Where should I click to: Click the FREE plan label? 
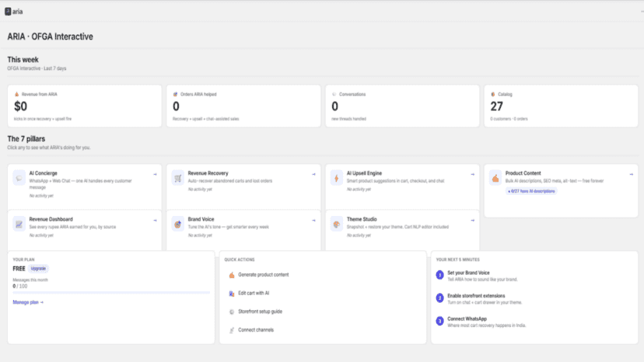(19, 269)
